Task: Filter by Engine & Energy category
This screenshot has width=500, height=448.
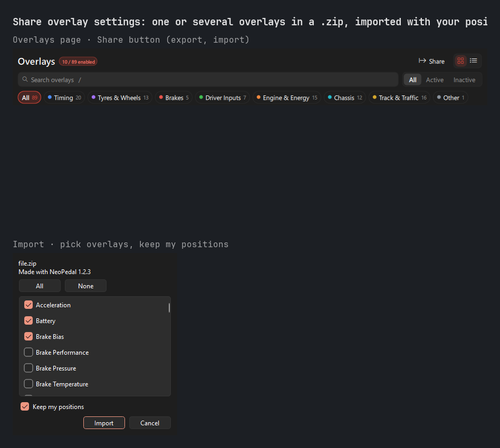Action: pyautogui.click(x=287, y=98)
